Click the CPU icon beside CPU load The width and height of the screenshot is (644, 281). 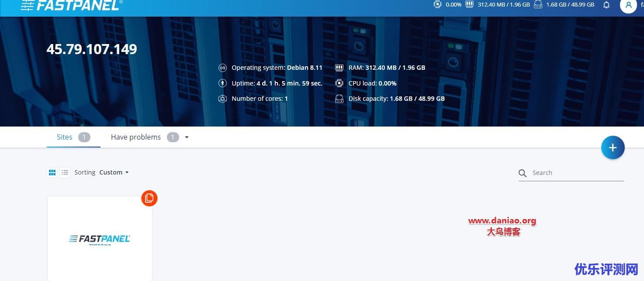click(x=339, y=83)
